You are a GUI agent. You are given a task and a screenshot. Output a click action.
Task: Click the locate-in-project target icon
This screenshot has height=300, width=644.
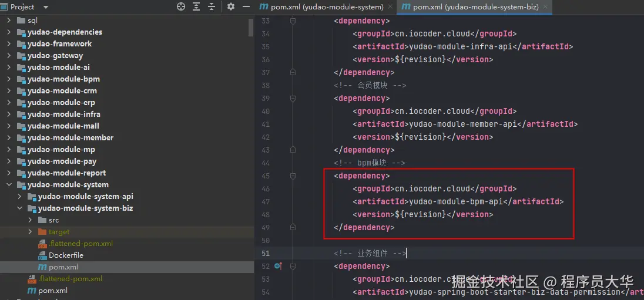pos(181,6)
